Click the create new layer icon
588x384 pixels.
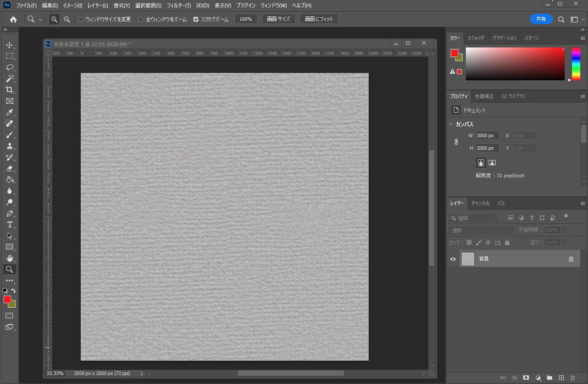click(x=561, y=378)
